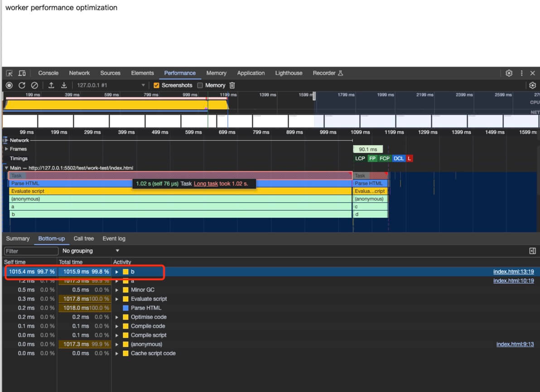Click the reload and start profiling icon

22,85
